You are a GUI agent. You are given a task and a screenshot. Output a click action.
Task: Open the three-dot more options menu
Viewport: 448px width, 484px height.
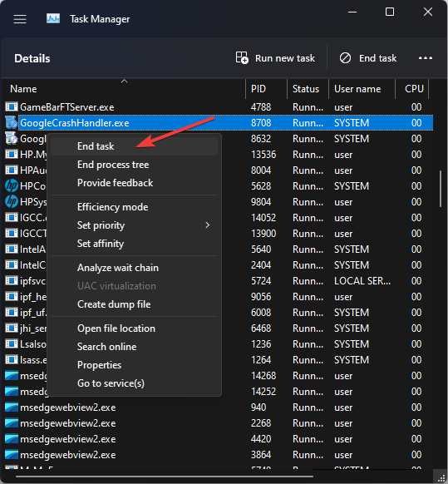pyautogui.click(x=426, y=57)
